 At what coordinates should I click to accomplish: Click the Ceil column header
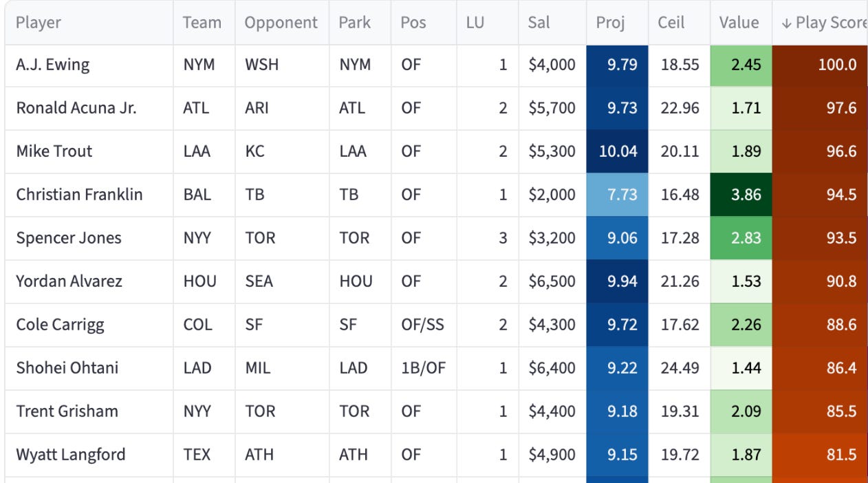click(679, 23)
